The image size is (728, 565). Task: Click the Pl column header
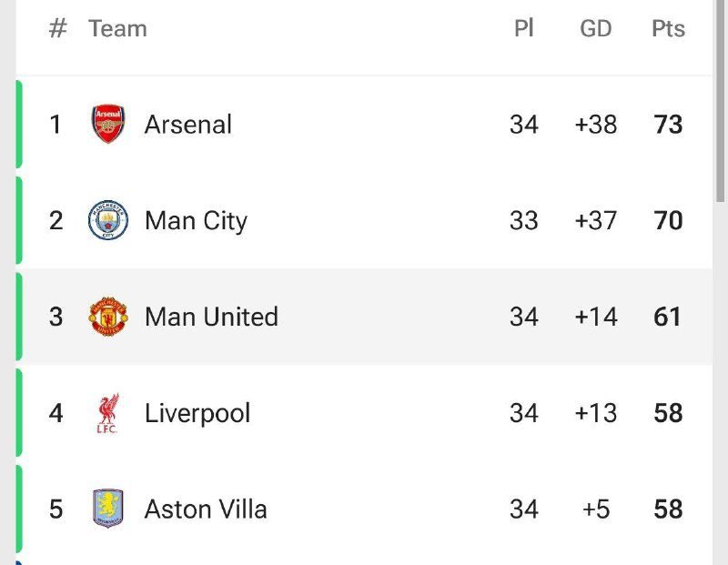523,29
